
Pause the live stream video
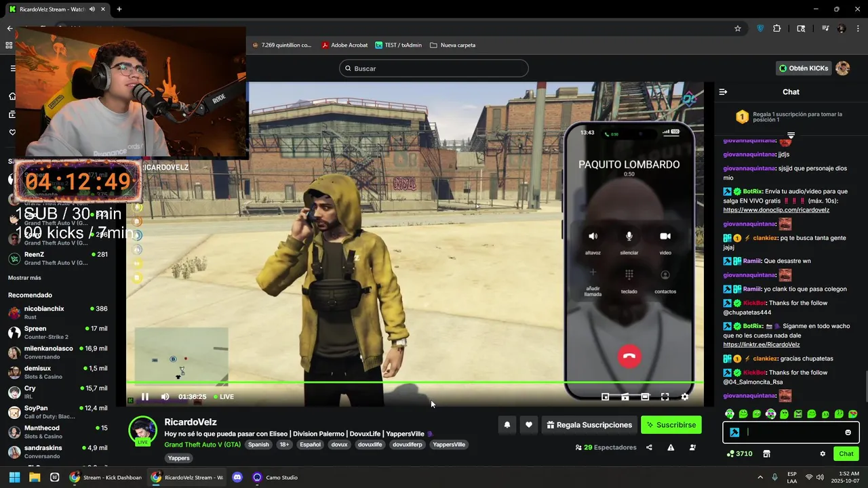[144, 396]
